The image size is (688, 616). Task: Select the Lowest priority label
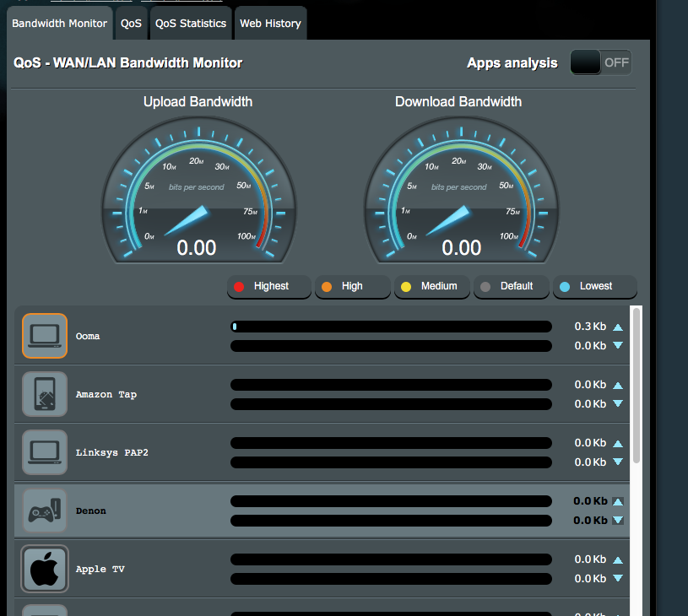pyautogui.click(x=596, y=286)
